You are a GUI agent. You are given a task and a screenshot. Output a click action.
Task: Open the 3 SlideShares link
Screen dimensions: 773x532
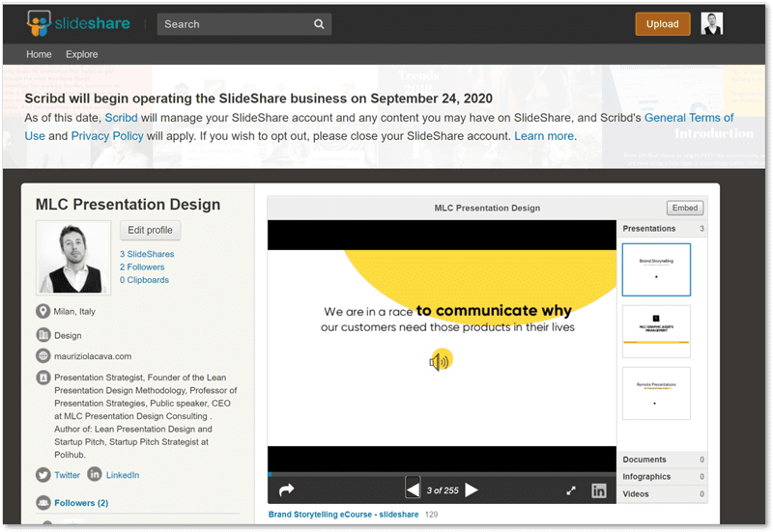click(147, 254)
